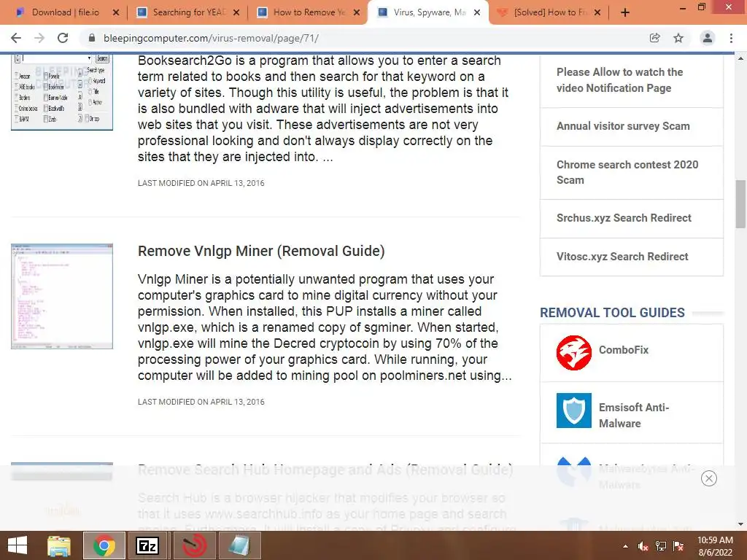Screen dimensions: 747x560
Task: Click REMOVAL TOOL GUIDES heading
Action: (612, 313)
